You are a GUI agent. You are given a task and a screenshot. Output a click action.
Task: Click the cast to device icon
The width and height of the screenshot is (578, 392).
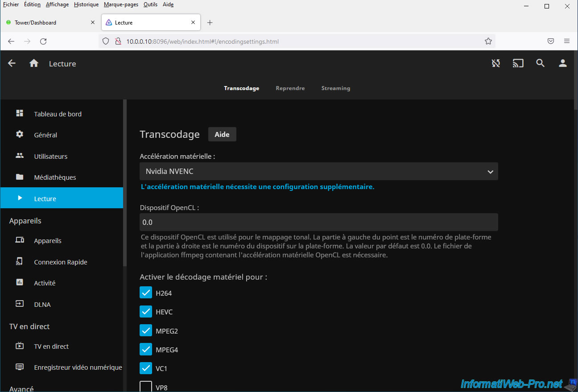pyautogui.click(x=518, y=63)
